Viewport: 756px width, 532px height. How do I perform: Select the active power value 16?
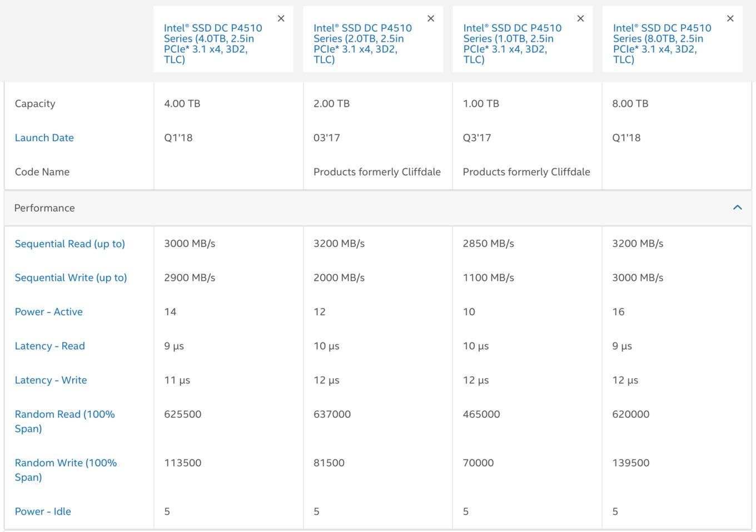619,312
